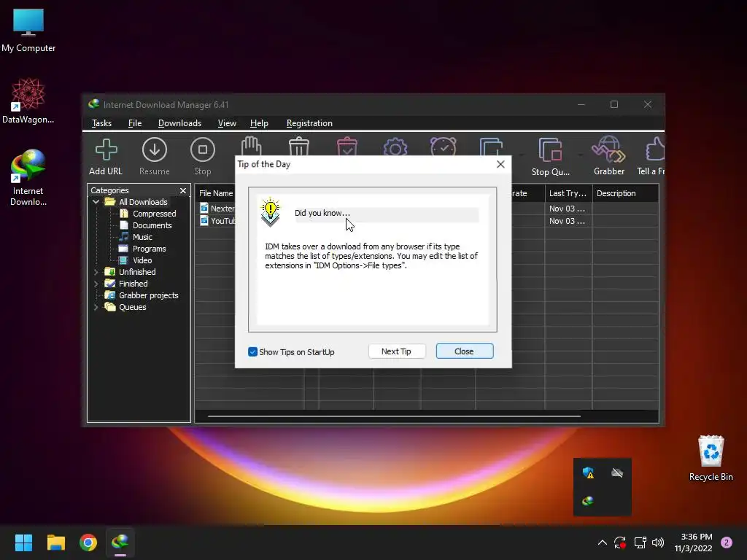Click the IDM taskbar icon
747x560 pixels.
(120, 542)
